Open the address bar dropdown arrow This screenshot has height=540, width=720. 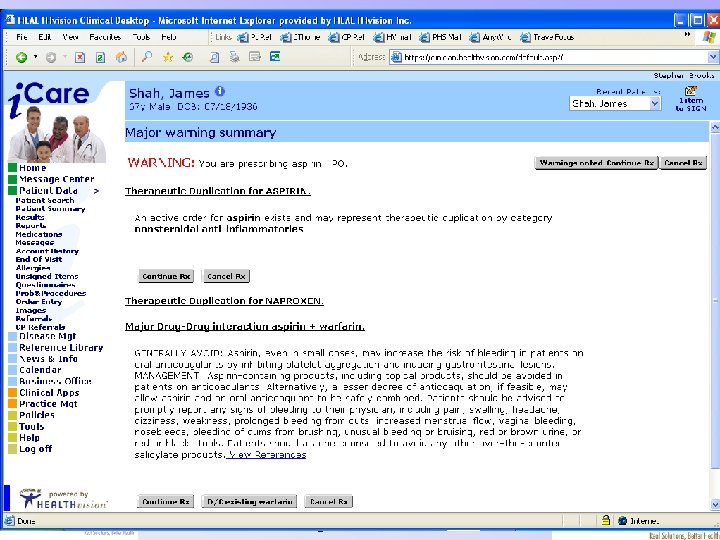(713, 57)
